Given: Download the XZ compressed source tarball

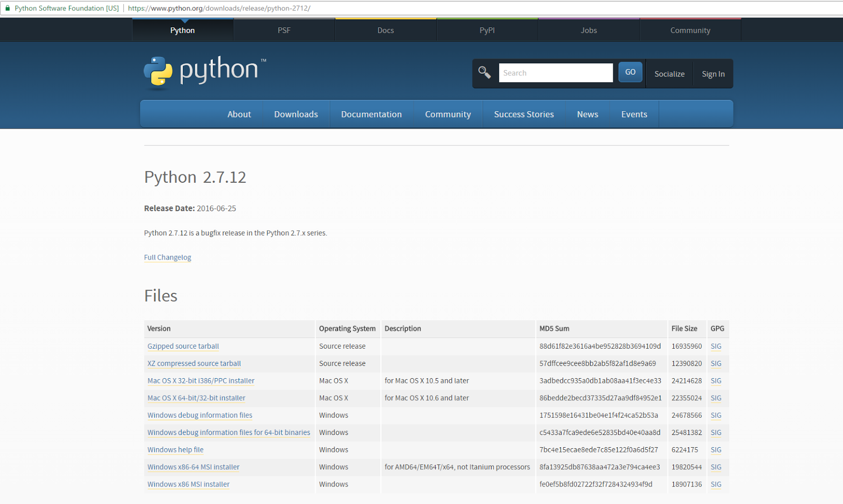Looking at the screenshot, I should coord(194,363).
